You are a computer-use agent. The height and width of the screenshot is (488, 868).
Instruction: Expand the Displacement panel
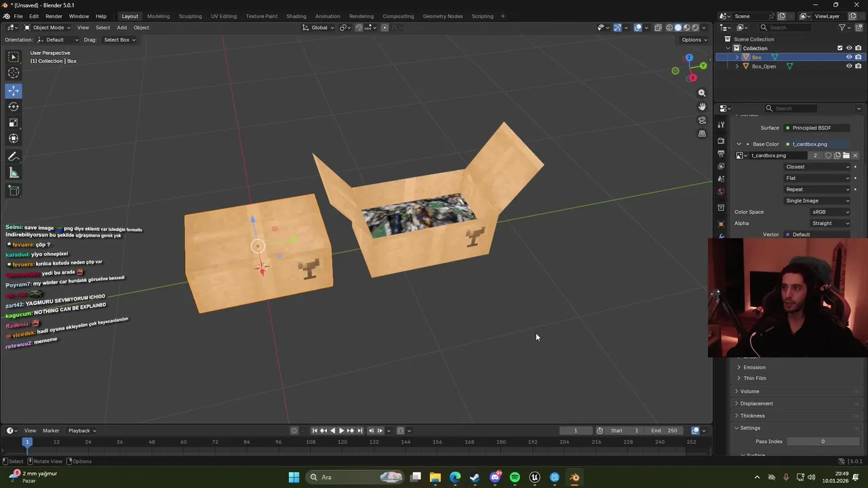756,403
